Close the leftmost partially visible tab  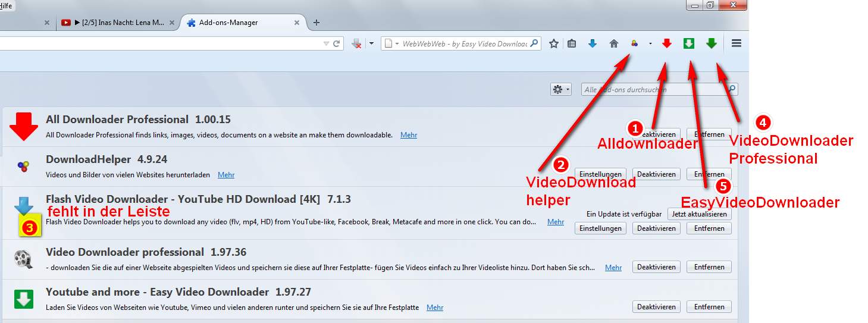tap(47, 23)
